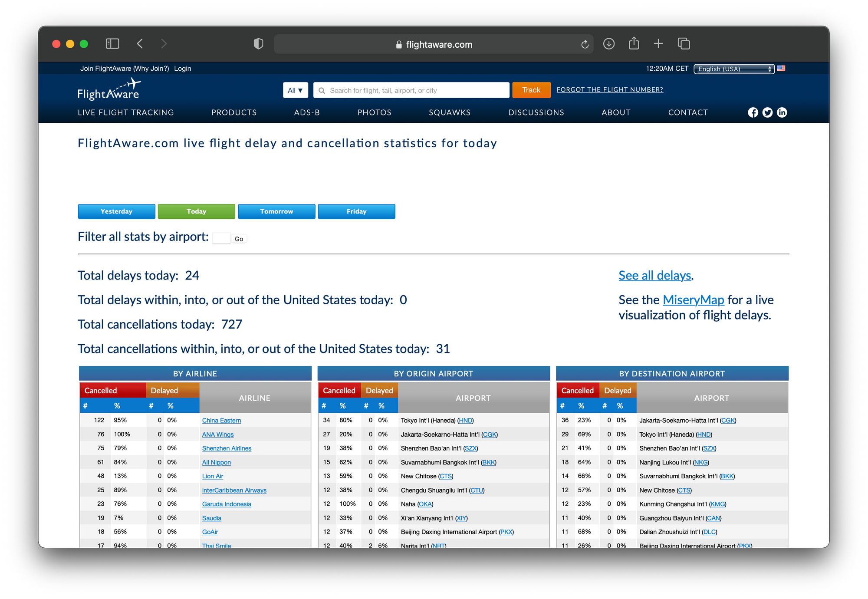Open the MiseryMap link

click(x=694, y=299)
